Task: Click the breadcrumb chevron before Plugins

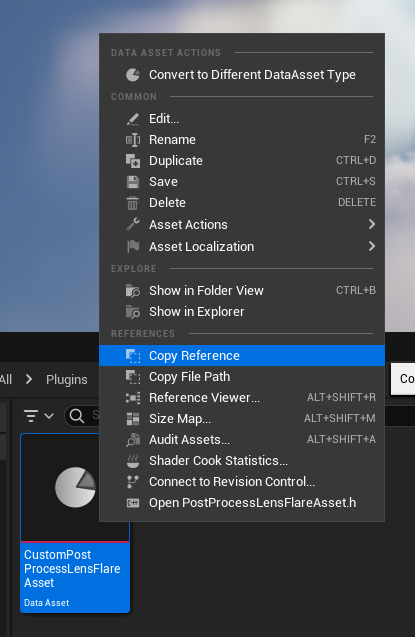Action: [29, 379]
